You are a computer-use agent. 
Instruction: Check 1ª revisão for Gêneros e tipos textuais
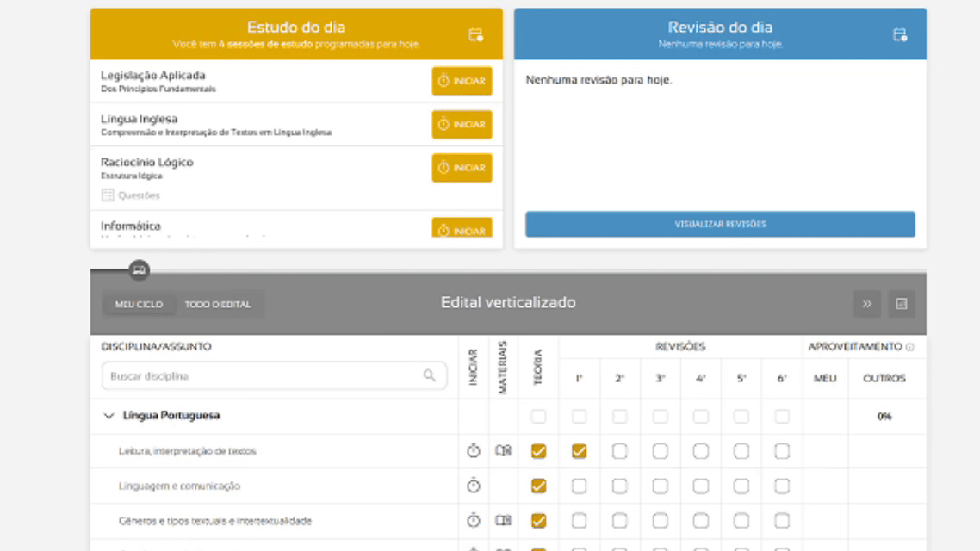(579, 521)
